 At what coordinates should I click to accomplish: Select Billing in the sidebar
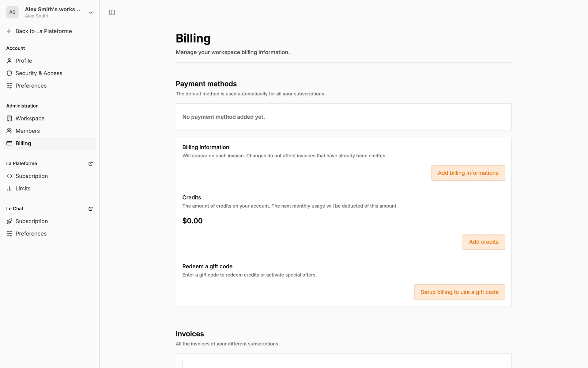click(x=23, y=144)
